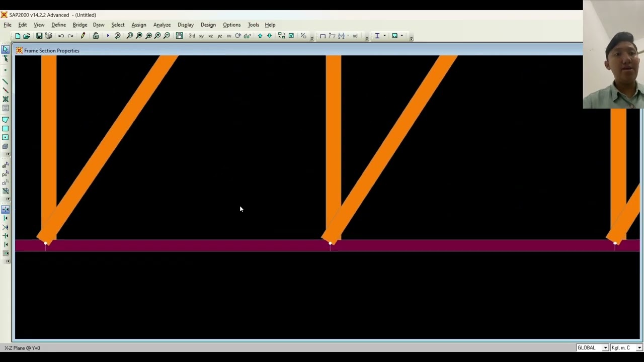Open the Options menu

pyautogui.click(x=232, y=25)
